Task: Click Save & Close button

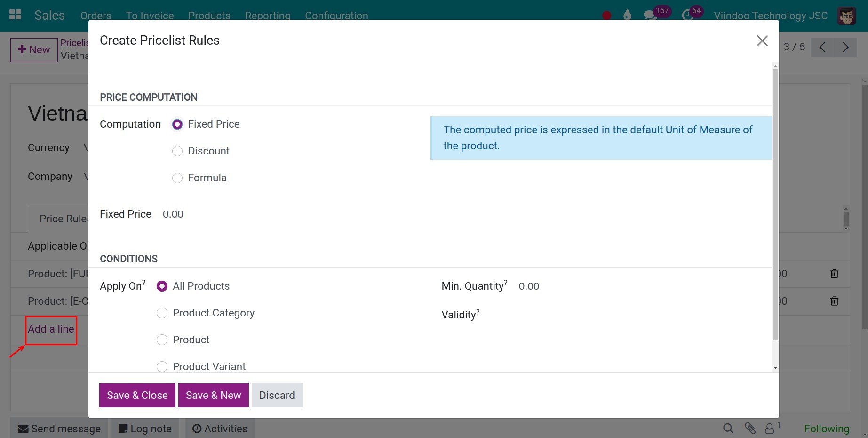Action: [137, 395]
